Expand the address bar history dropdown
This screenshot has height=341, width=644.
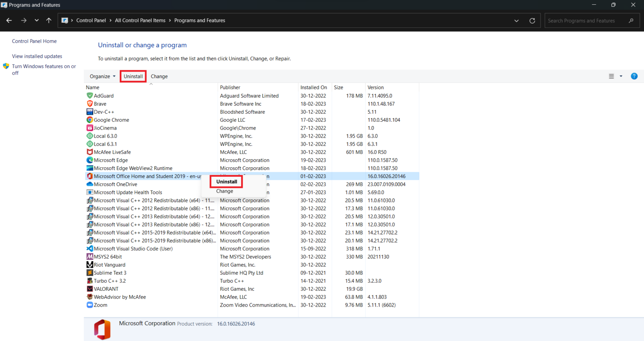coord(516,21)
